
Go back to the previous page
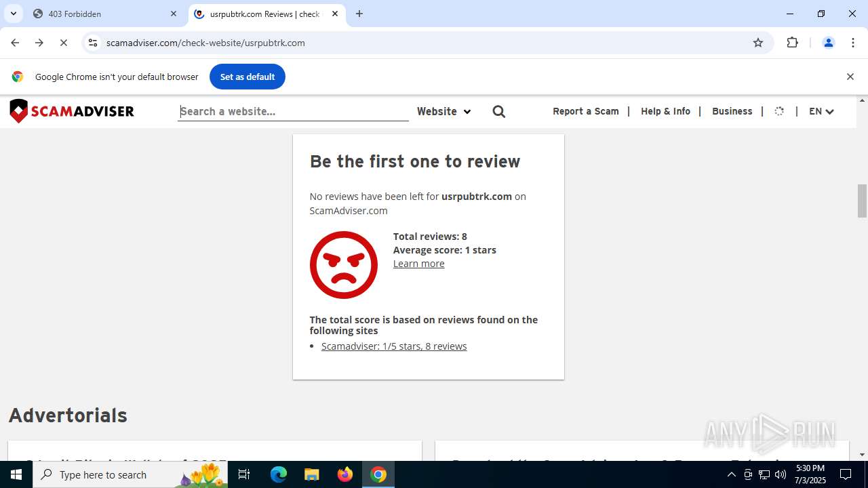(15, 43)
